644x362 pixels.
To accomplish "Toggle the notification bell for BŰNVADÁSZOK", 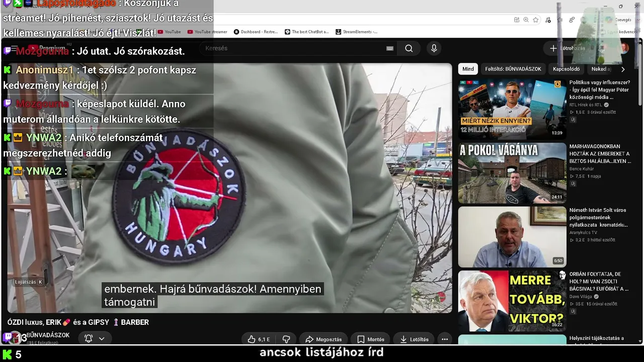I will 89,339.
